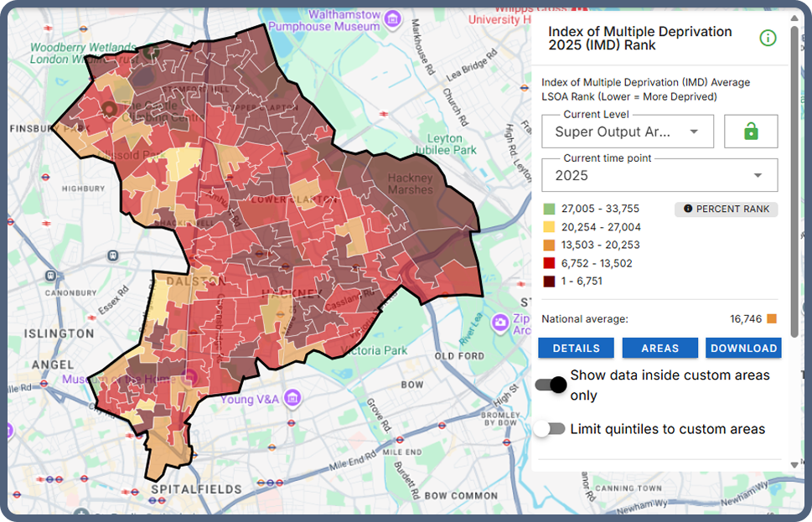Enable Limit quintiles to custom areas
812x522 pixels.
tap(551, 429)
